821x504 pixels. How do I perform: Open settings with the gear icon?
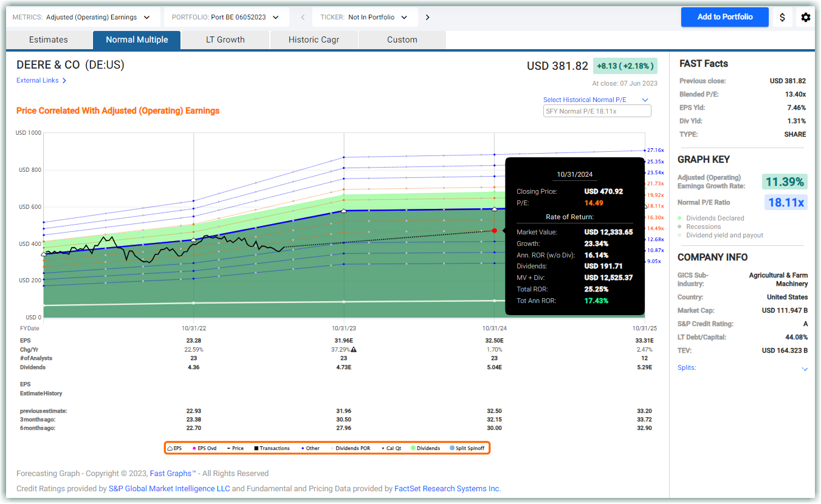806,17
